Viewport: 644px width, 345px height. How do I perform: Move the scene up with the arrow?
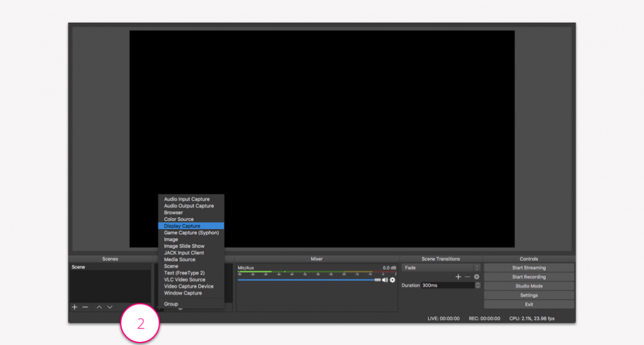point(99,307)
